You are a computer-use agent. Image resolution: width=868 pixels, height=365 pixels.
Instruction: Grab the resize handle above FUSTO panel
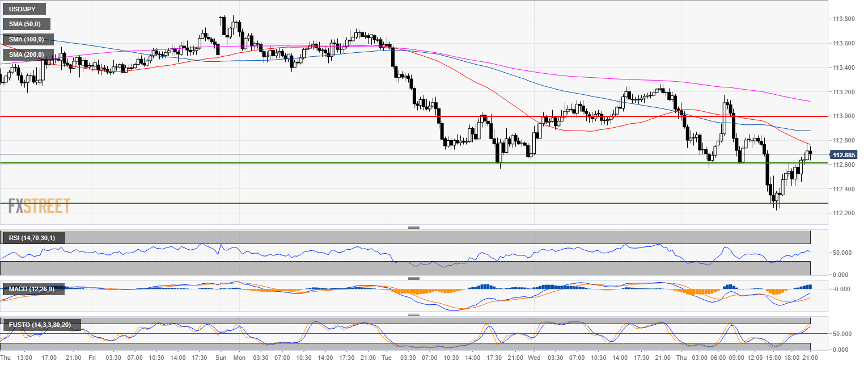[414, 314]
